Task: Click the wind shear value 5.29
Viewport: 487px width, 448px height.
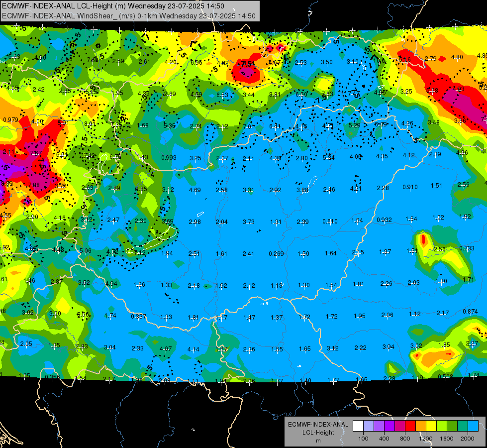Action: [354, 125]
